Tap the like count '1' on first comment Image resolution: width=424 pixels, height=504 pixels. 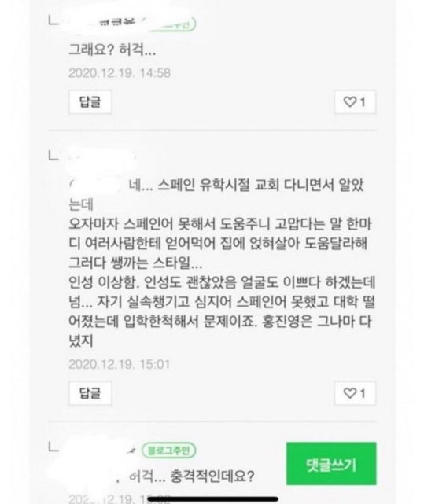(x=363, y=102)
